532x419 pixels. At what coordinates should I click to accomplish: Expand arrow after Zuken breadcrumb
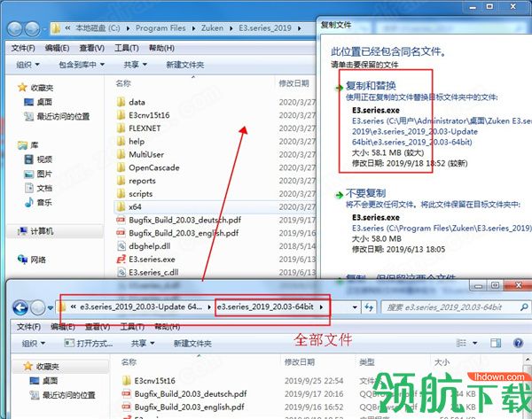tap(231, 28)
